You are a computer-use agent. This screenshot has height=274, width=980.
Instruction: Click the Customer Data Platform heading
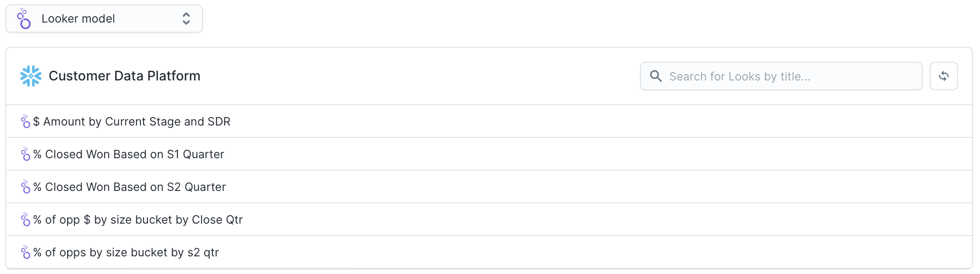124,76
